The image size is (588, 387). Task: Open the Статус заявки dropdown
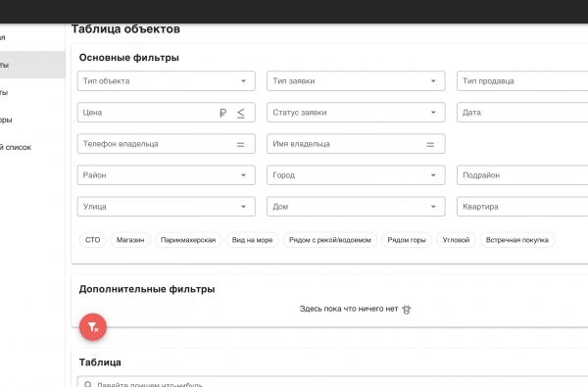pyautogui.click(x=356, y=113)
